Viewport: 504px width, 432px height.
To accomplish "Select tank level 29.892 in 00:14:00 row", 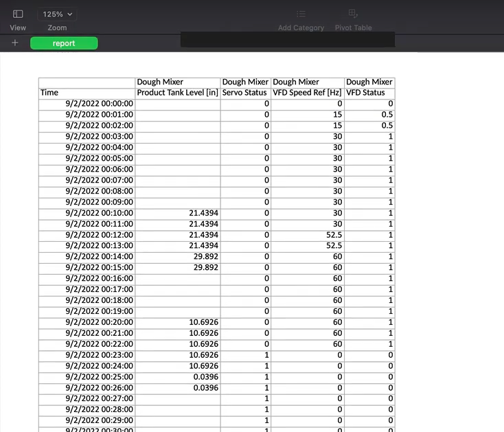I will (x=178, y=256).
